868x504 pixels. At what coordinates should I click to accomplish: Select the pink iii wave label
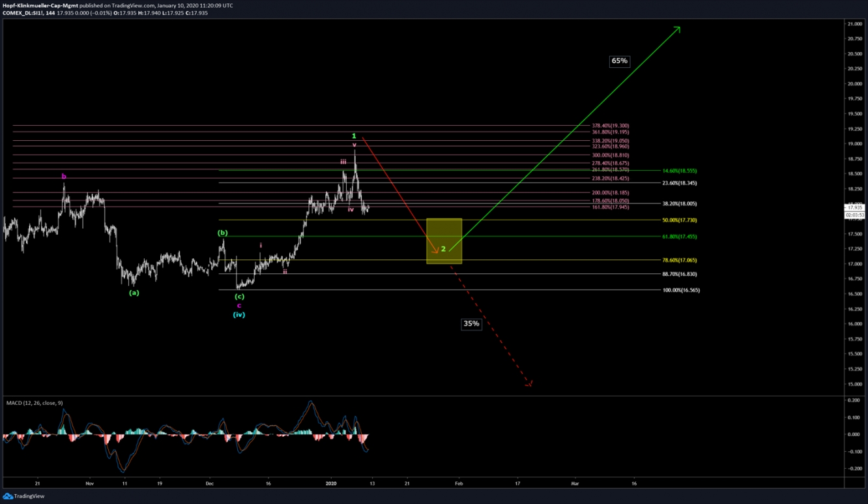[343, 161]
